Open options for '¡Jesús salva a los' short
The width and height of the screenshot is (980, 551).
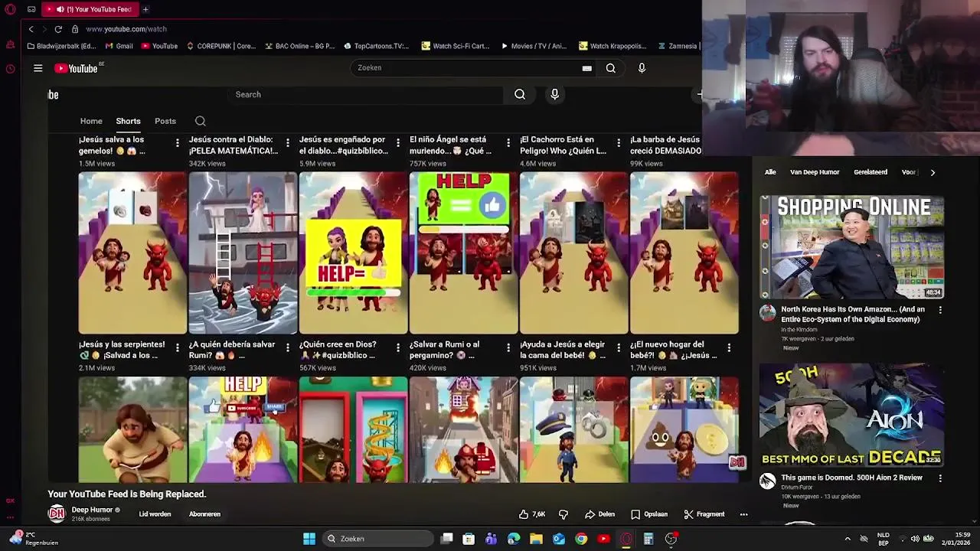tap(178, 143)
